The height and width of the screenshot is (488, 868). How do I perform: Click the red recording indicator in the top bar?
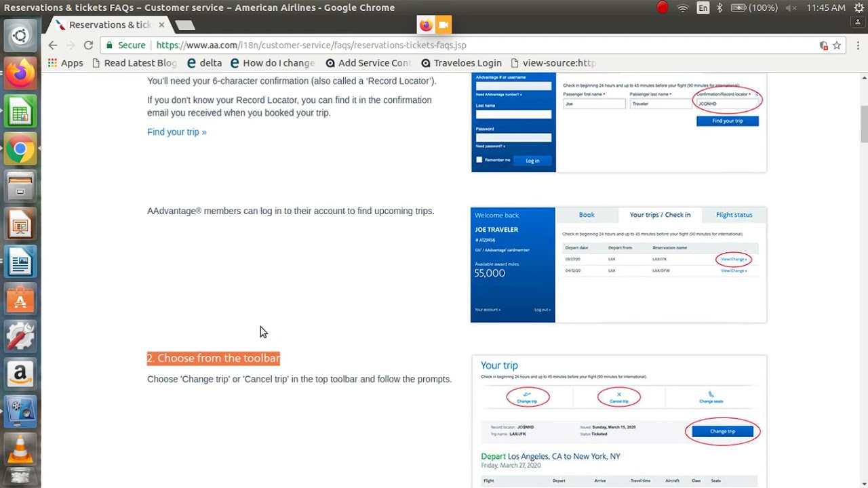(x=663, y=7)
